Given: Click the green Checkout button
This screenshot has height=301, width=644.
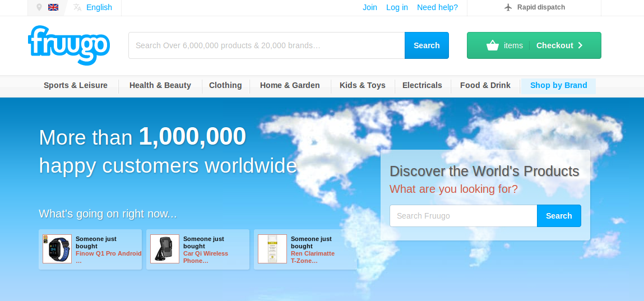Looking at the screenshot, I should 534,45.
